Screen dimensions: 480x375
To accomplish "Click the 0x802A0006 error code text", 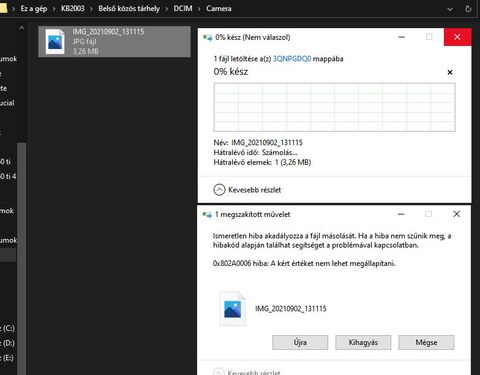I will 232,263.
